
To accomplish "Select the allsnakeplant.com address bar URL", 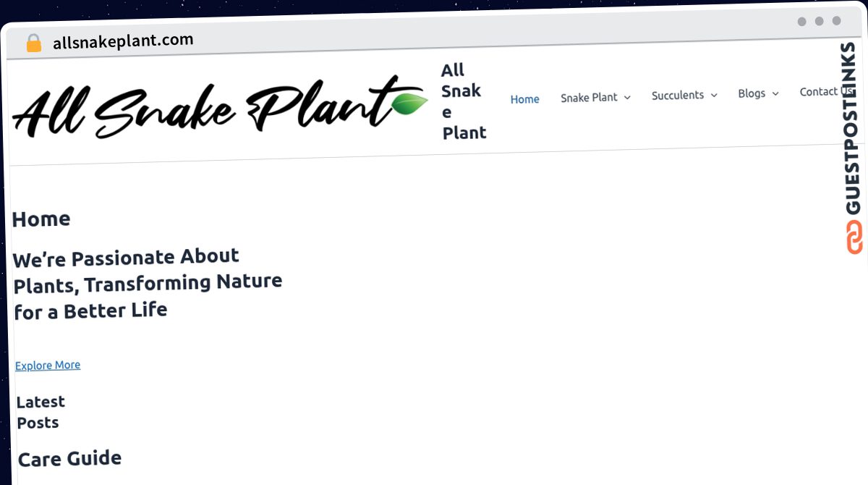I will (x=123, y=41).
